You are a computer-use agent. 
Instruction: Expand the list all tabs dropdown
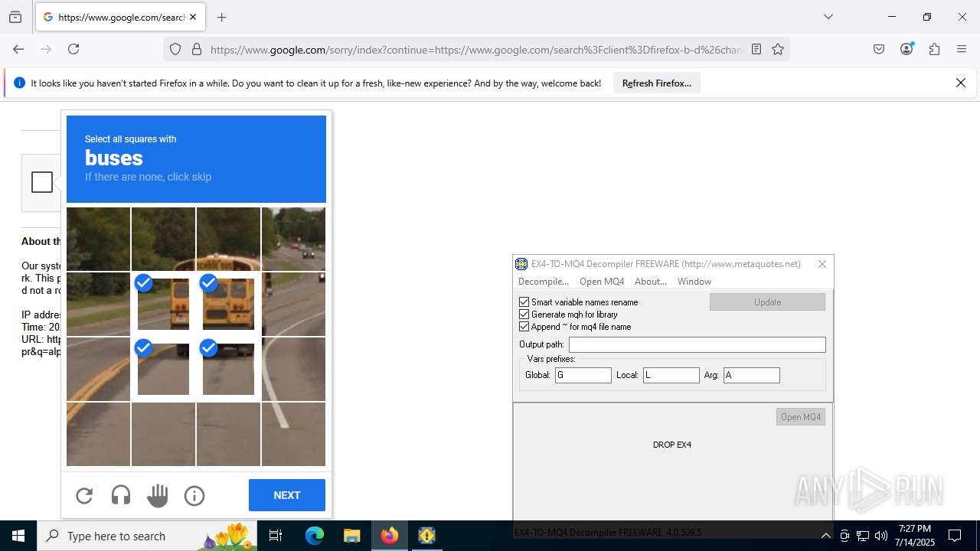coord(828,17)
